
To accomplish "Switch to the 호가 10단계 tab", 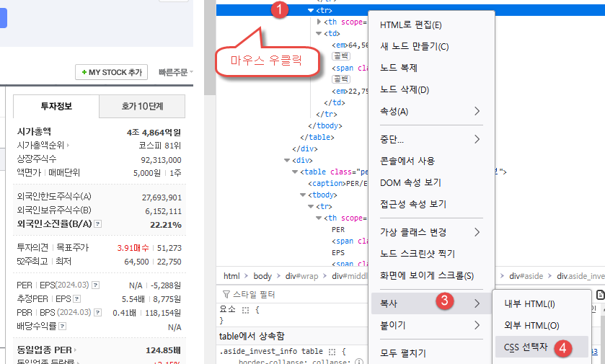I will point(142,106).
